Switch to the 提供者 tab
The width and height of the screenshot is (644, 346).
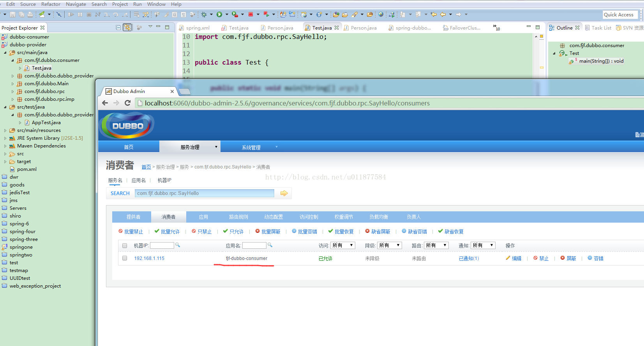pyautogui.click(x=133, y=217)
